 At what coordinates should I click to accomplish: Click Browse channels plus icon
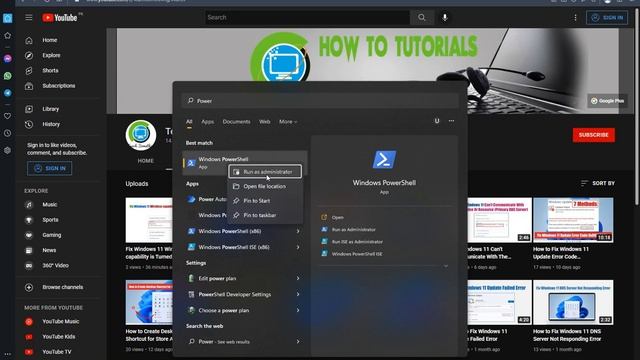(29, 287)
